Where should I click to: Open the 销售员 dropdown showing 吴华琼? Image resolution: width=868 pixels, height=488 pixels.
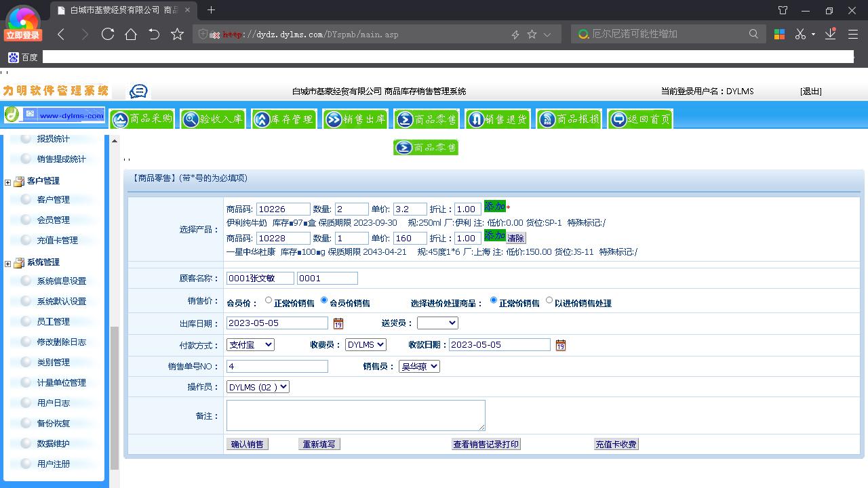click(419, 367)
